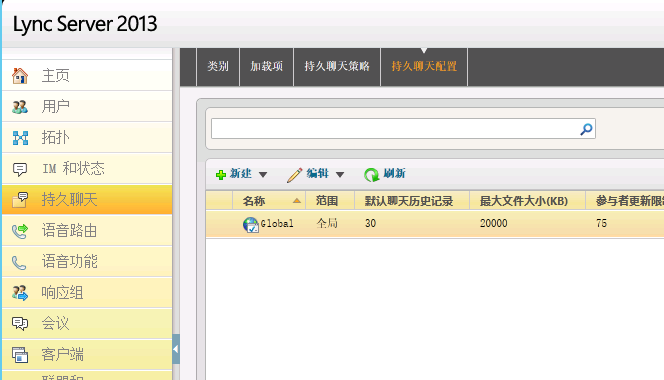Click the phone arrow icon beside 语音路由
664x380 pixels.
click(19, 231)
